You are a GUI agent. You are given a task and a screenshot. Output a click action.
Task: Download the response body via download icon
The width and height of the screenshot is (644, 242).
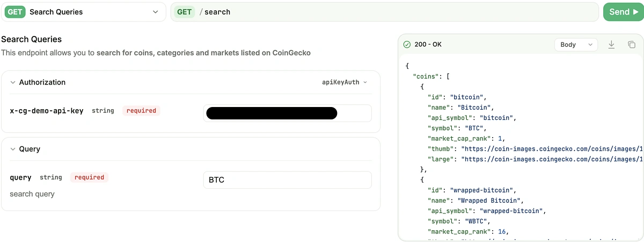[611, 45]
